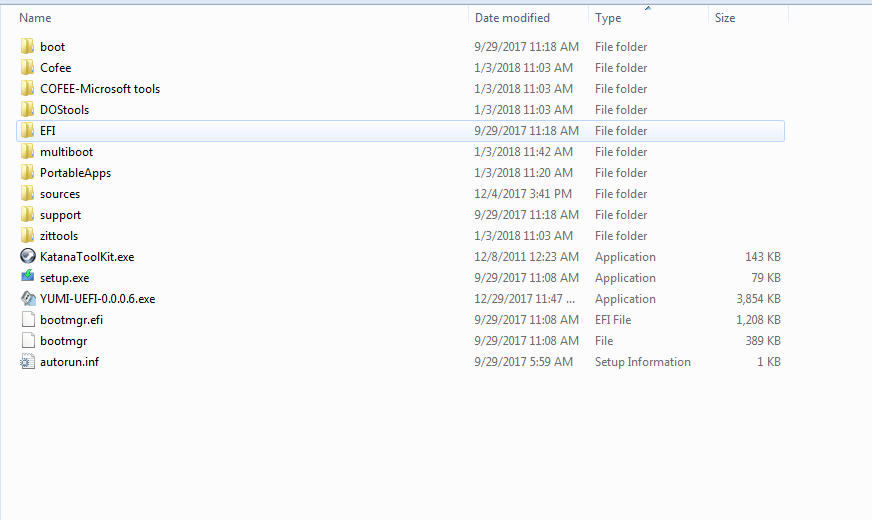
Task: Click the PortableApps folder icon
Action: tap(27, 172)
